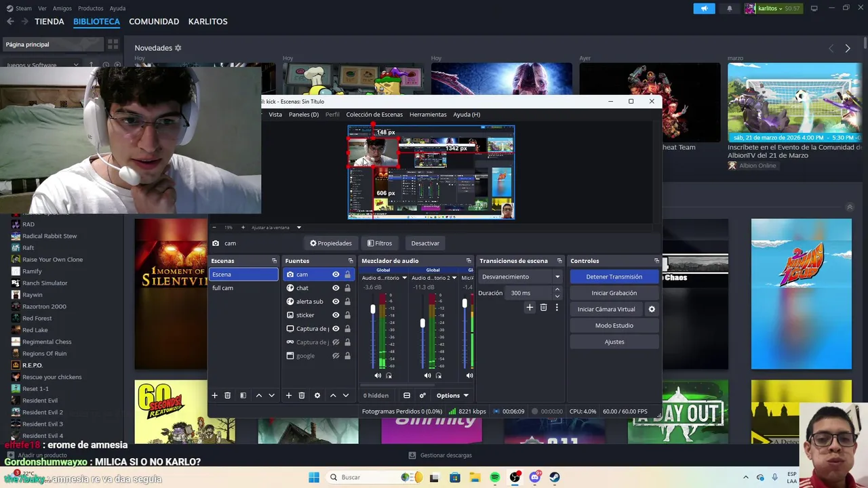Viewport: 868px width, 488px height.
Task: Move source up in Fuentes panel
Action: click(332, 395)
